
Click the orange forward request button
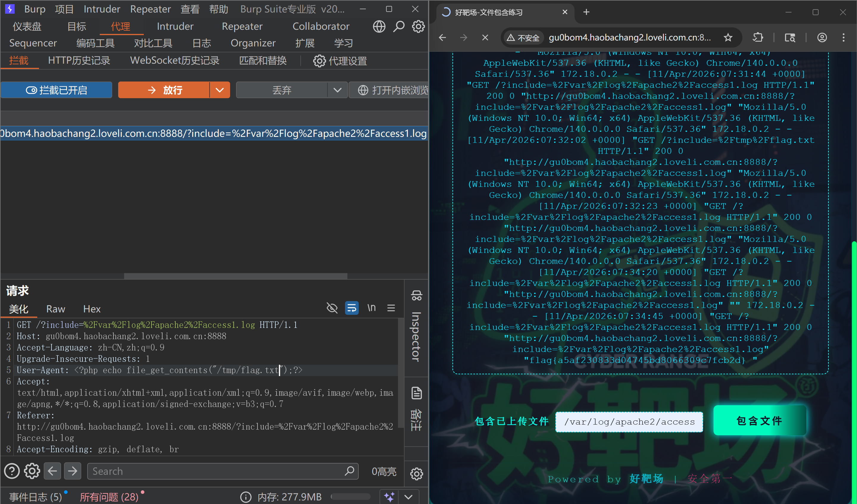click(164, 90)
